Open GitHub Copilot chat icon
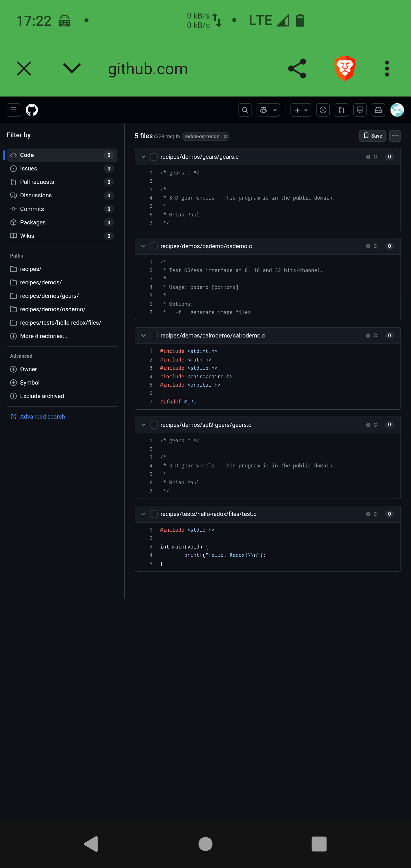 pos(263,110)
